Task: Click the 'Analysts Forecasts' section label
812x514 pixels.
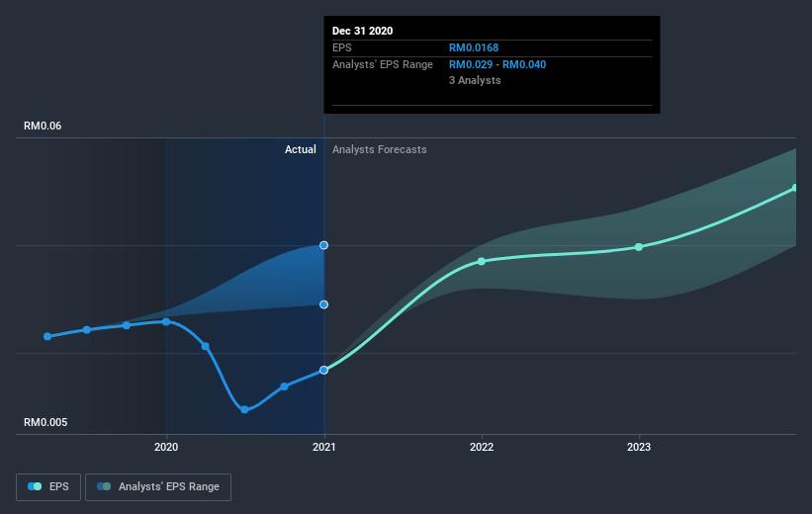Action: 380,149
